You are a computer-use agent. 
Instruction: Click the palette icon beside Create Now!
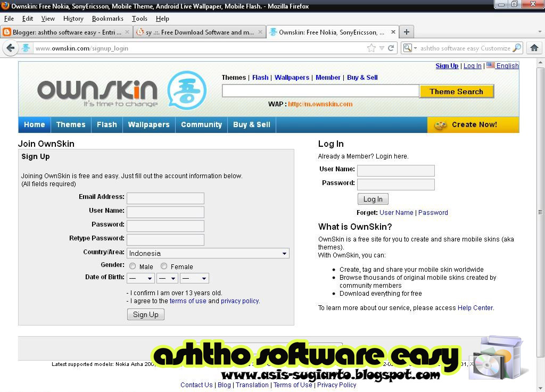441,124
